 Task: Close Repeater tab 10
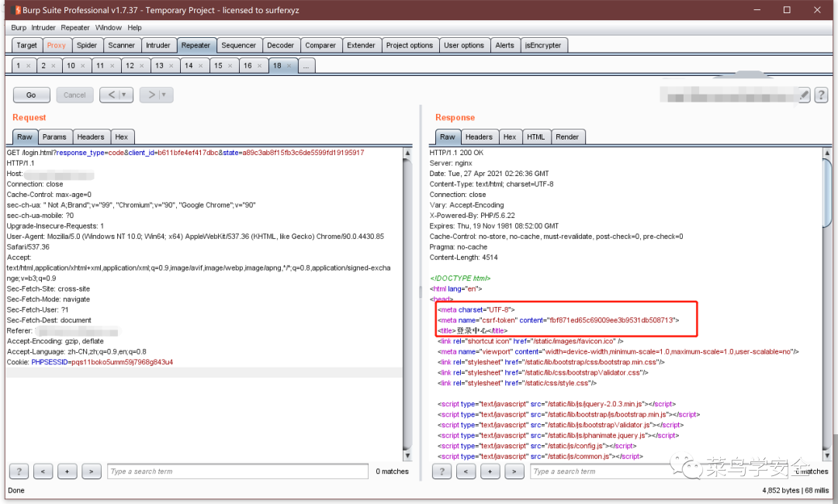pyautogui.click(x=81, y=66)
